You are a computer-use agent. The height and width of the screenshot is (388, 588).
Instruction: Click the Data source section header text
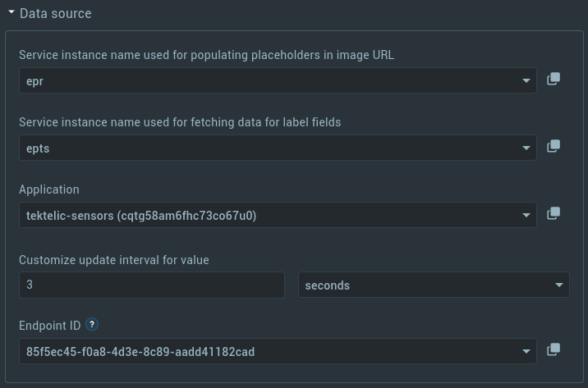(56, 13)
